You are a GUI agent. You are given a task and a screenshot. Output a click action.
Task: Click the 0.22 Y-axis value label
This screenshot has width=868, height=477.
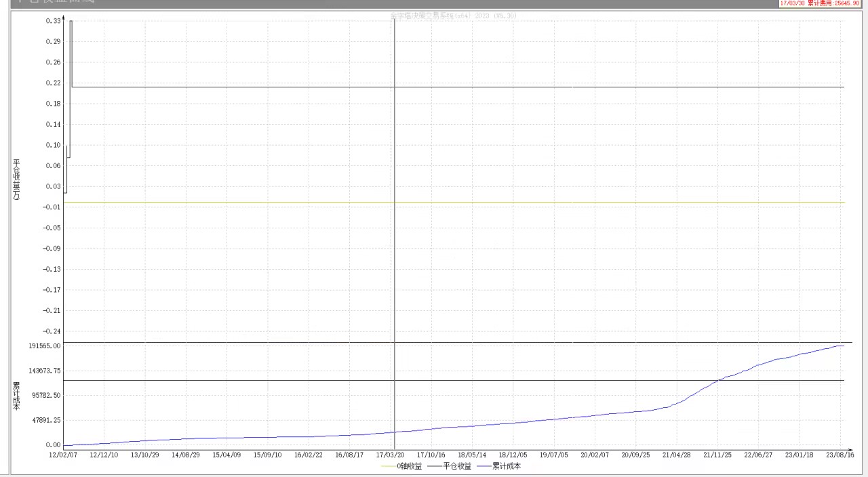pos(53,83)
